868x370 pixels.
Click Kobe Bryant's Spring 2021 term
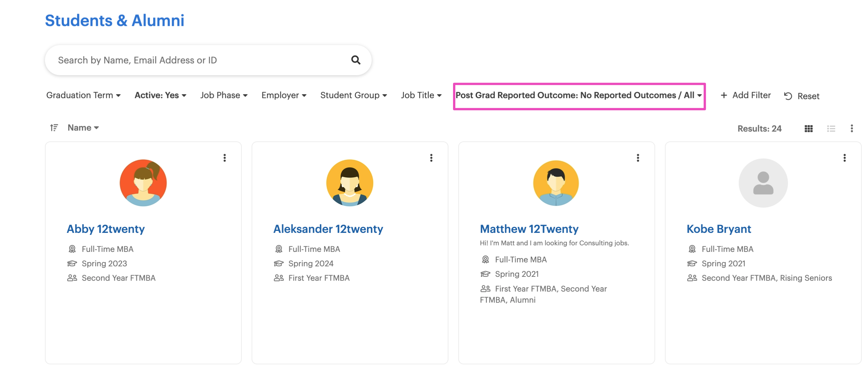[723, 263]
